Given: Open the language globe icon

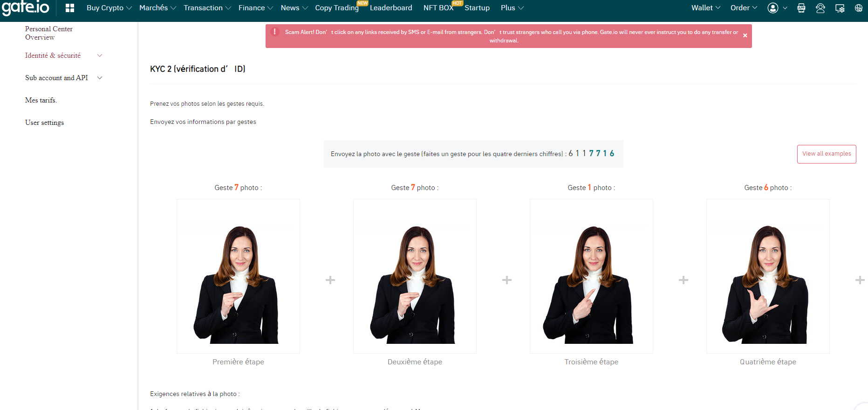Looking at the screenshot, I should [x=859, y=8].
